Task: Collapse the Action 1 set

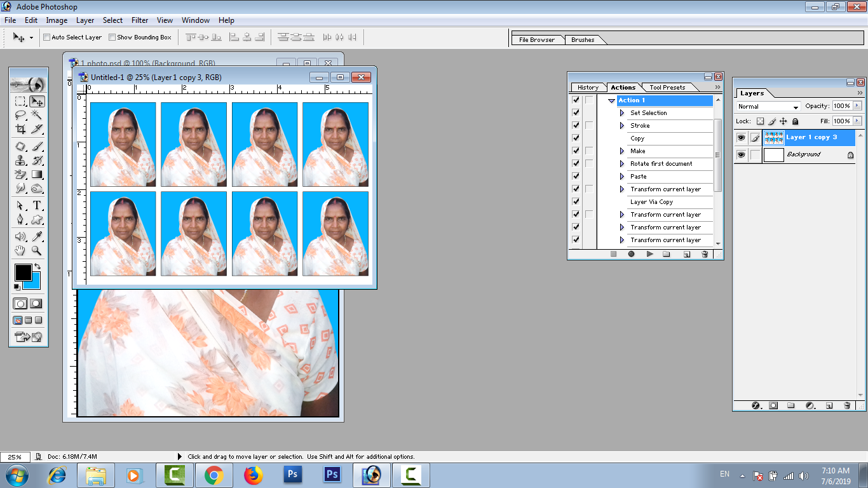Action: pyautogui.click(x=611, y=100)
